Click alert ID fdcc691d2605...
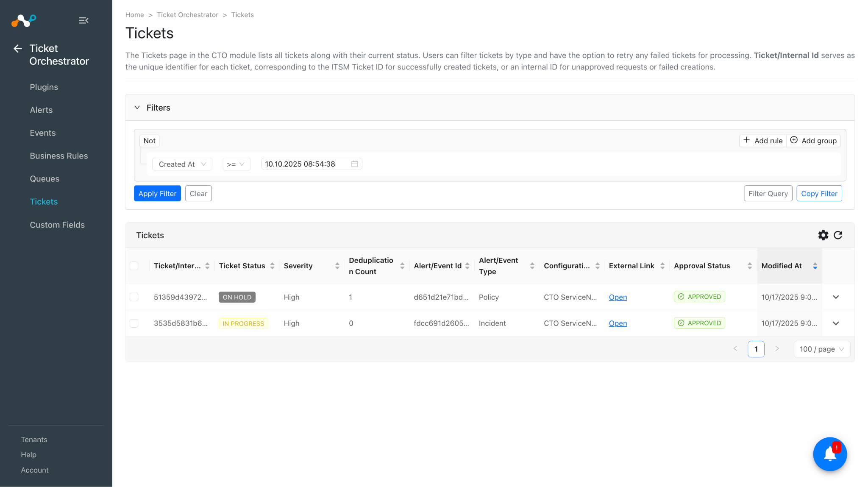Image resolution: width=868 pixels, height=487 pixels. pyautogui.click(x=441, y=323)
